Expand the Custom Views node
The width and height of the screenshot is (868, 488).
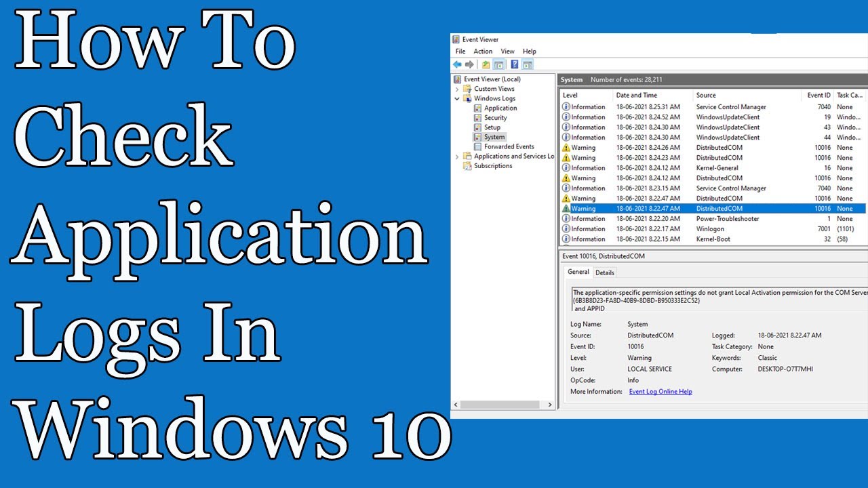pos(457,89)
